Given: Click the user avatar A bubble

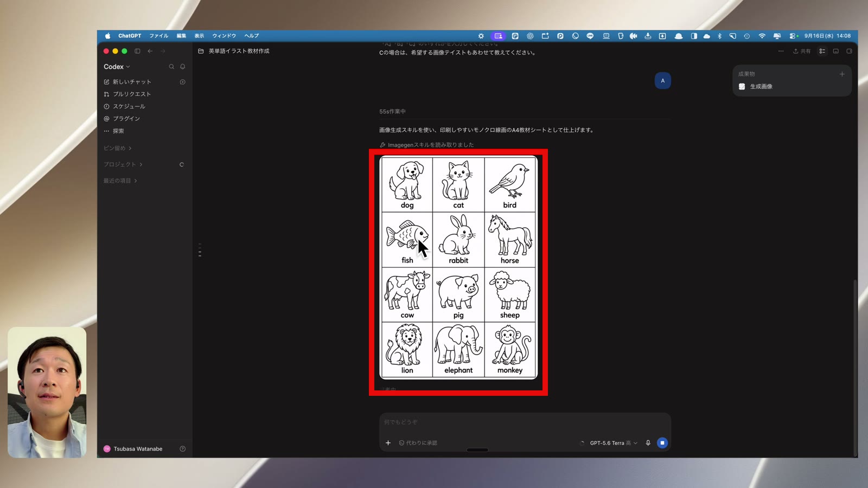Looking at the screenshot, I should coord(662,81).
